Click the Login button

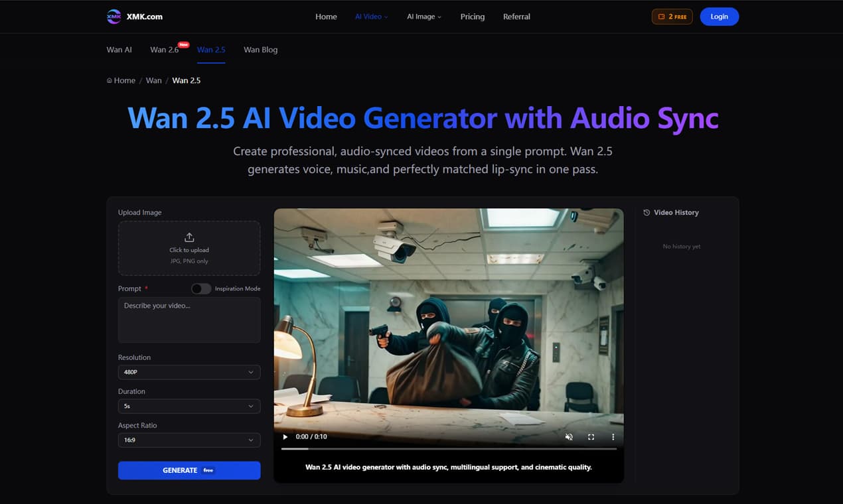pyautogui.click(x=719, y=16)
